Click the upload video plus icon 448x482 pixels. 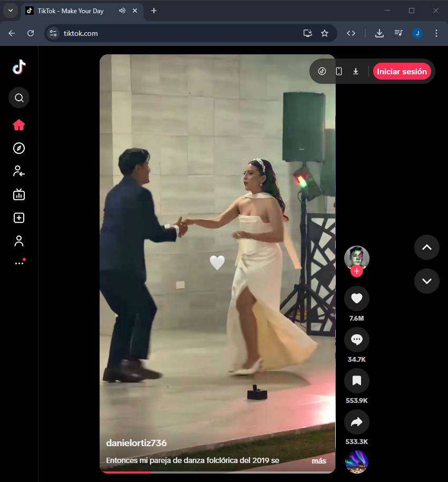19,218
